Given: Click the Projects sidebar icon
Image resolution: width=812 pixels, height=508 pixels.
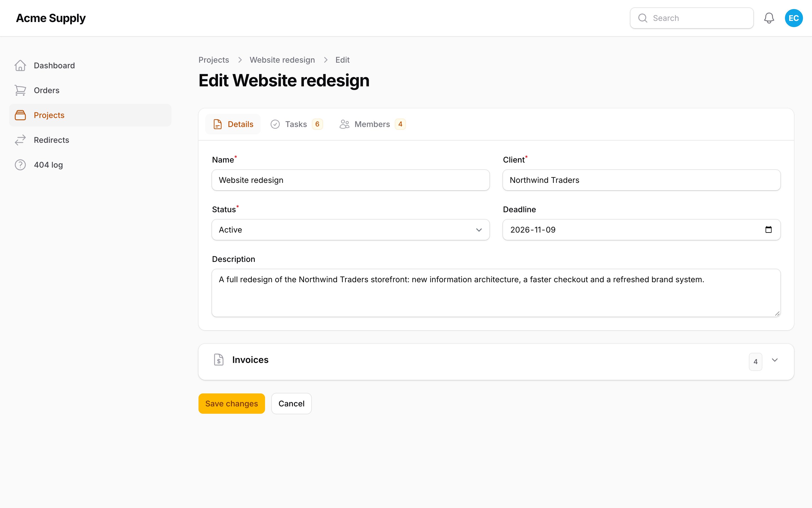Looking at the screenshot, I should point(20,115).
